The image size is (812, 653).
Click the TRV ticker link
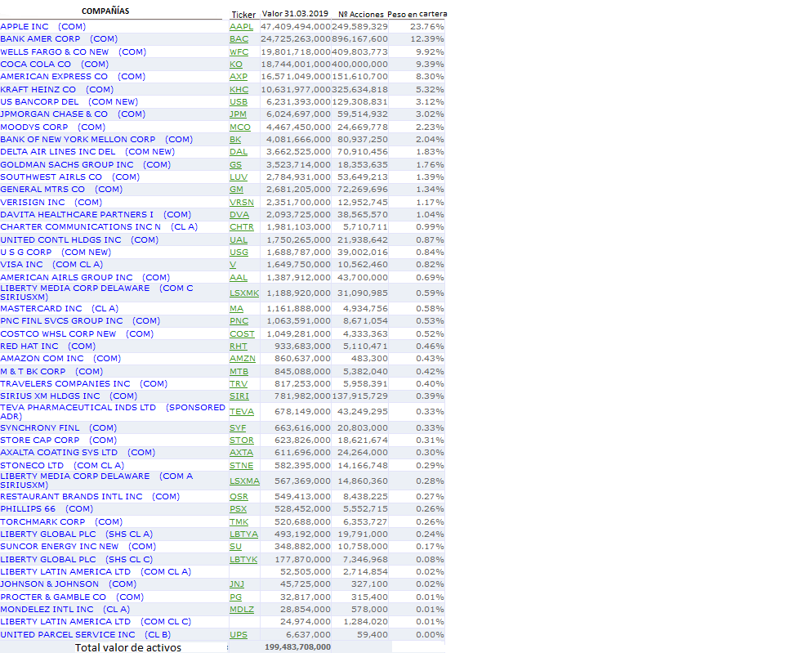239,383
